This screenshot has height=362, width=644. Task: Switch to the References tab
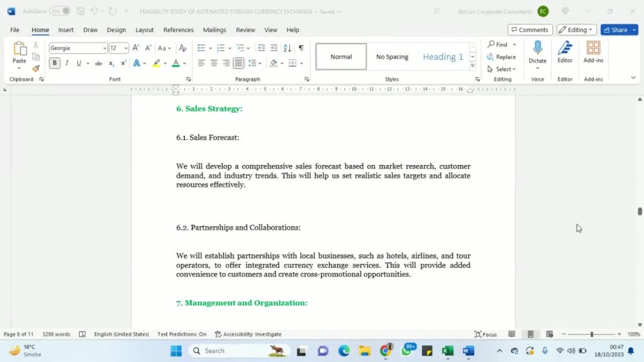click(x=178, y=30)
